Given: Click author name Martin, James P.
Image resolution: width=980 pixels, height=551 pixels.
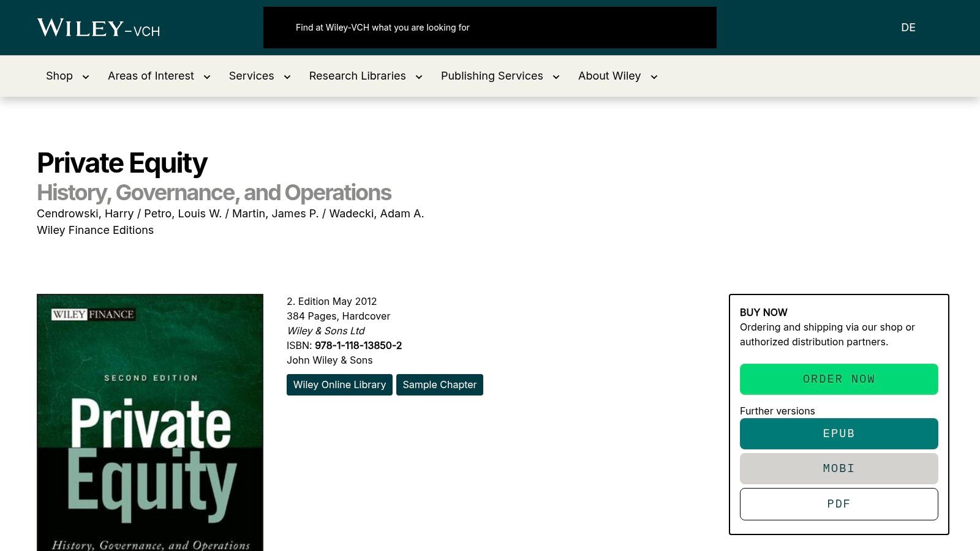Looking at the screenshot, I should tap(276, 214).
